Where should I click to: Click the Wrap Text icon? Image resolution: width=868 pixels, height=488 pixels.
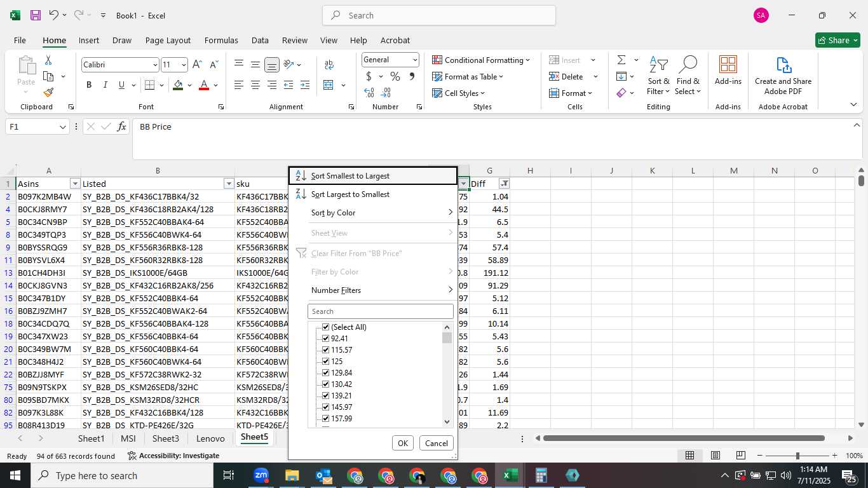tap(329, 64)
